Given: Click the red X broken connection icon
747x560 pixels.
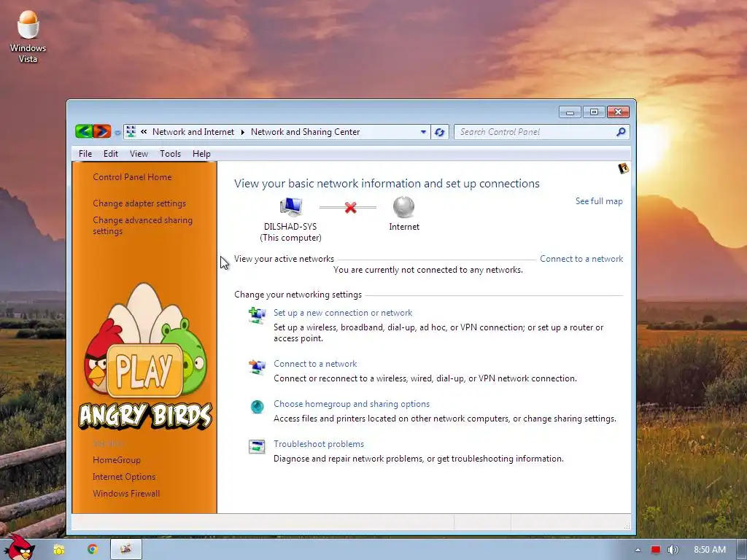Looking at the screenshot, I should (x=351, y=208).
